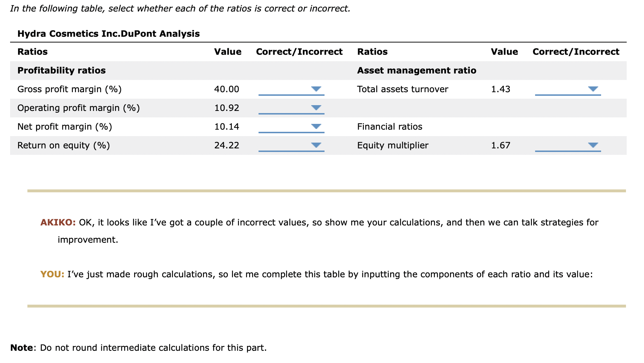The height and width of the screenshot is (363, 644).
Task: Click the Hydra Cosmetics Inc. DuPont Analysis title
Action: click(108, 34)
